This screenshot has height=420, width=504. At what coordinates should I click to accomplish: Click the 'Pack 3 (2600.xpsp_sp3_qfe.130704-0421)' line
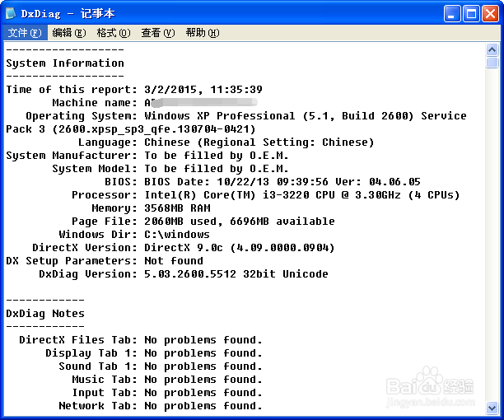click(131, 128)
